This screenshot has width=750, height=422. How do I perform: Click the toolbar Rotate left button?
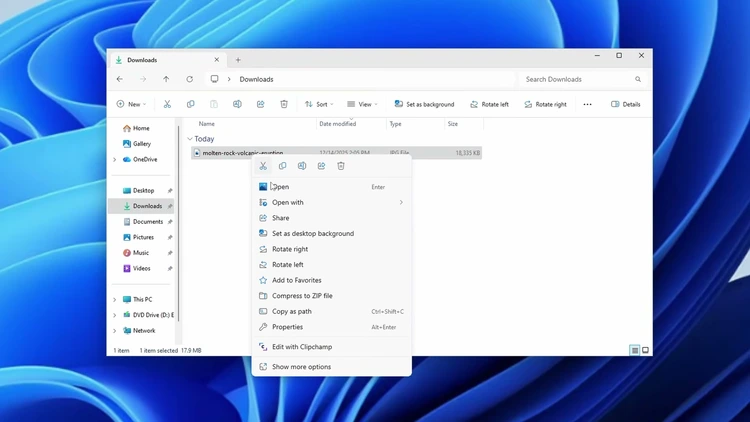(x=489, y=104)
